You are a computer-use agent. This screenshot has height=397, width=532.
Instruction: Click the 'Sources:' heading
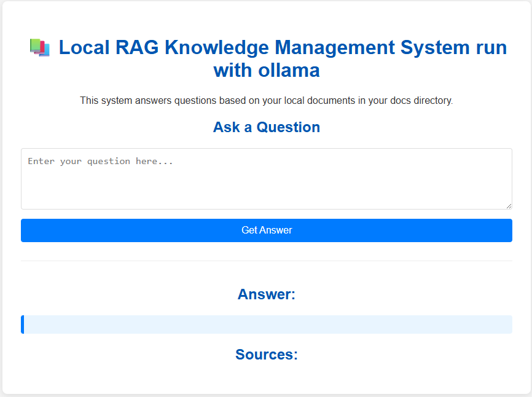coord(267,355)
